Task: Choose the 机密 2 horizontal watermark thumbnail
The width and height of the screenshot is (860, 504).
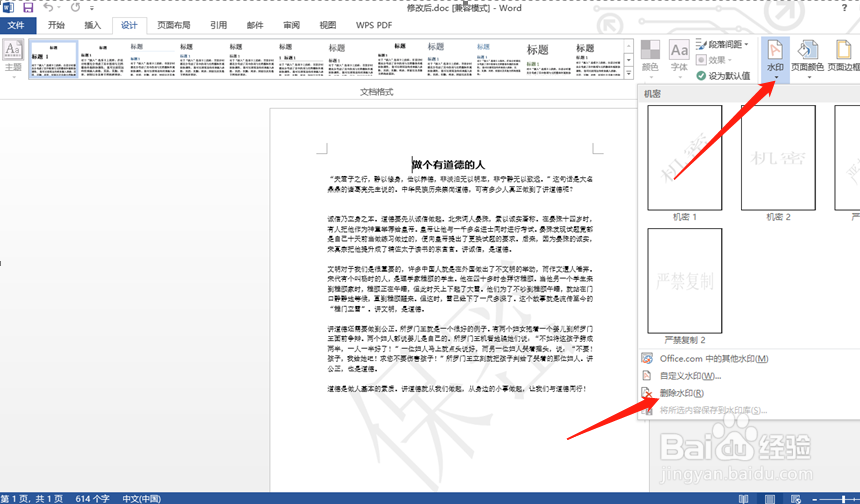Action: [778, 158]
